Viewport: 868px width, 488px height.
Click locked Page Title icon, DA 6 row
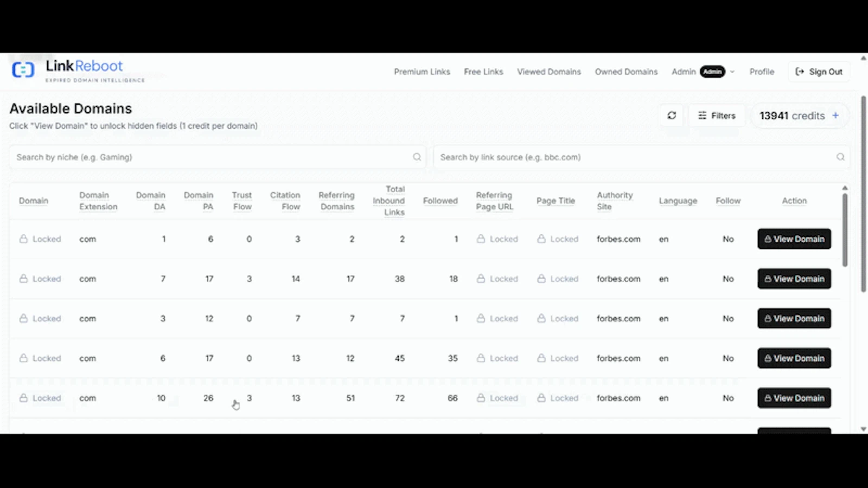click(541, 358)
